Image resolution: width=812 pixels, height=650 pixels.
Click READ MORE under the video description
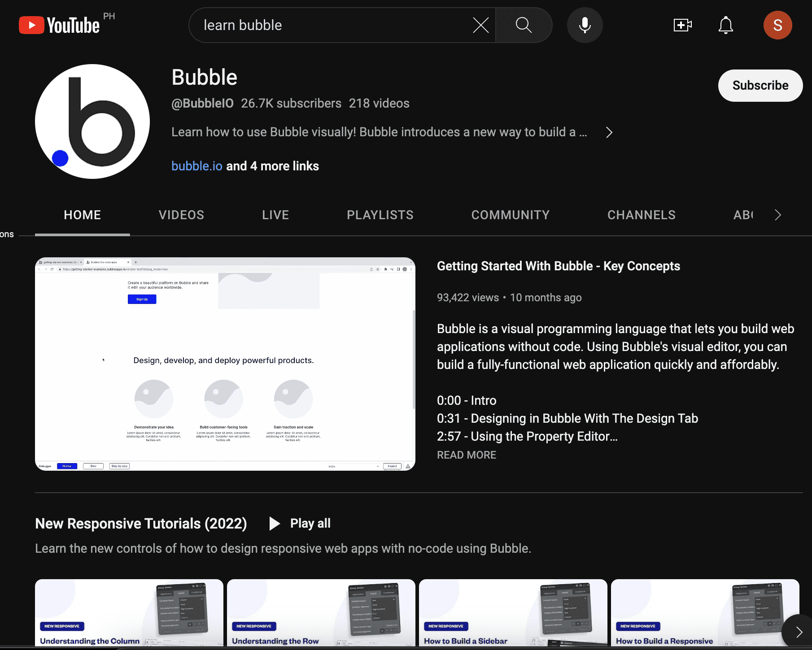(x=467, y=455)
